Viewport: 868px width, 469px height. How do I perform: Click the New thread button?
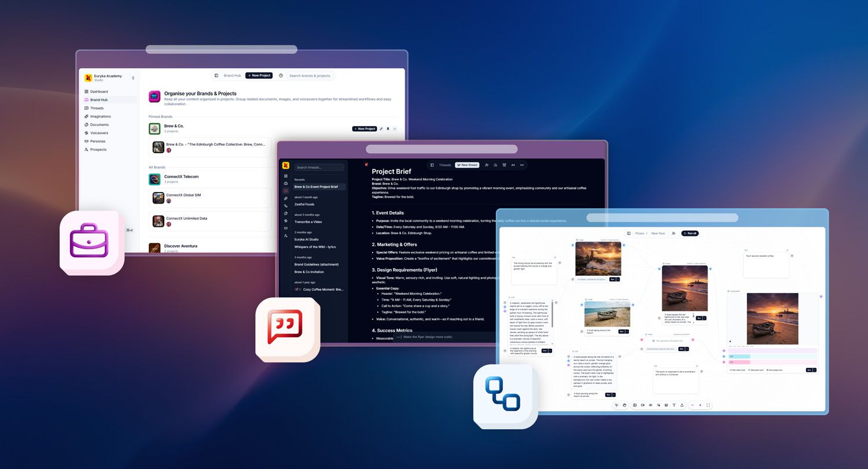click(x=467, y=165)
